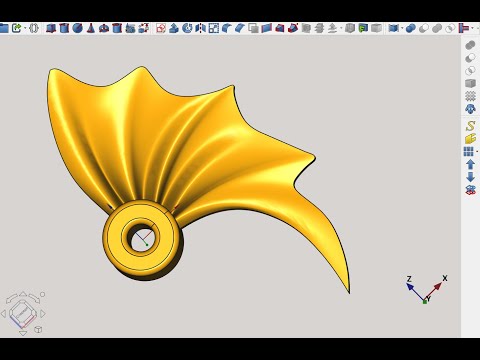Select the Chamfer tool
The width and height of the screenshot is (480, 360).
(240, 28)
